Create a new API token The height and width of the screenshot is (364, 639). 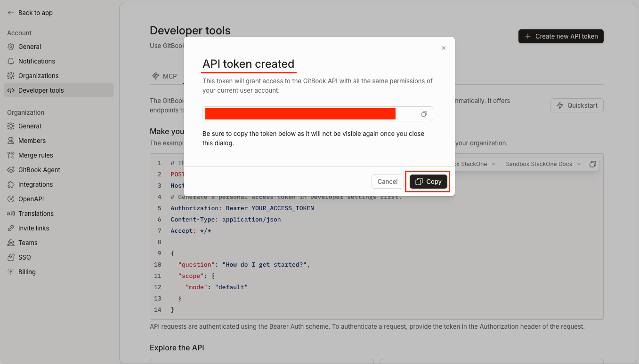pos(561,36)
